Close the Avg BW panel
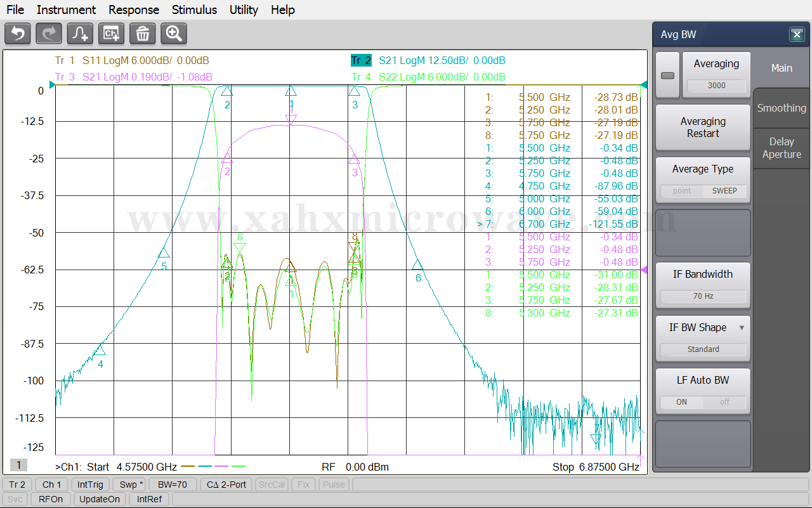This screenshot has height=508, width=812. [797, 35]
